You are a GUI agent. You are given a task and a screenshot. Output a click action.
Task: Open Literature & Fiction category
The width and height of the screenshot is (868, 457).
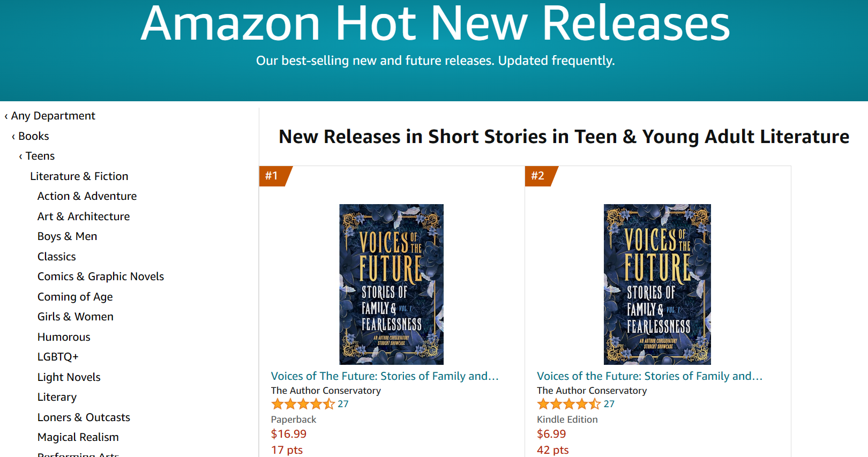pyautogui.click(x=79, y=176)
